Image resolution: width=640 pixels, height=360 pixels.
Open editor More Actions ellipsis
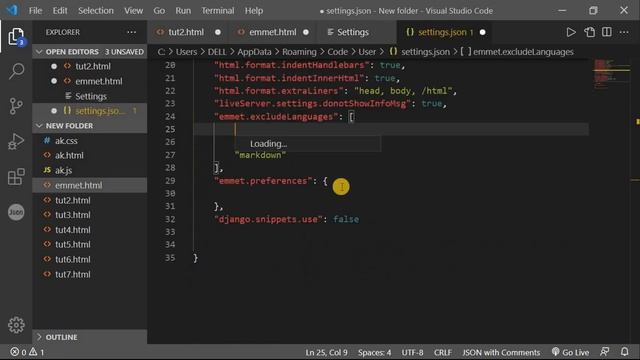(x=624, y=32)
